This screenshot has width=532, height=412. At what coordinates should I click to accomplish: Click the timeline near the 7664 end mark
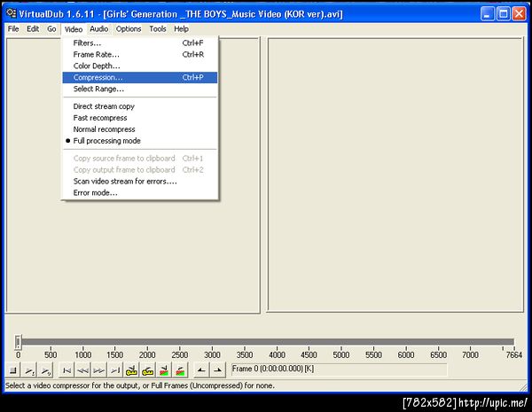(x=513, y=342)
